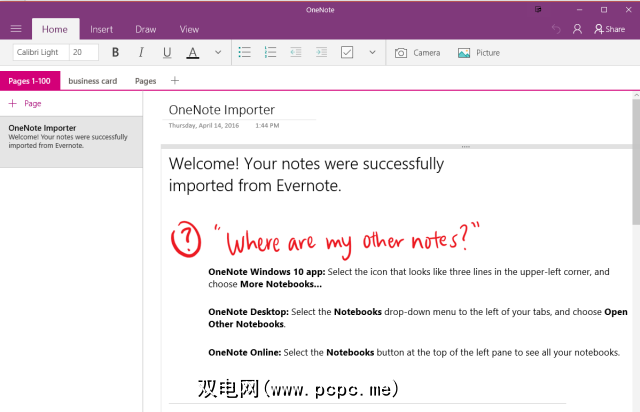The height and width of the screenshot is (412, 640).
Task: Click the Camera button
Action: point(417,52)
